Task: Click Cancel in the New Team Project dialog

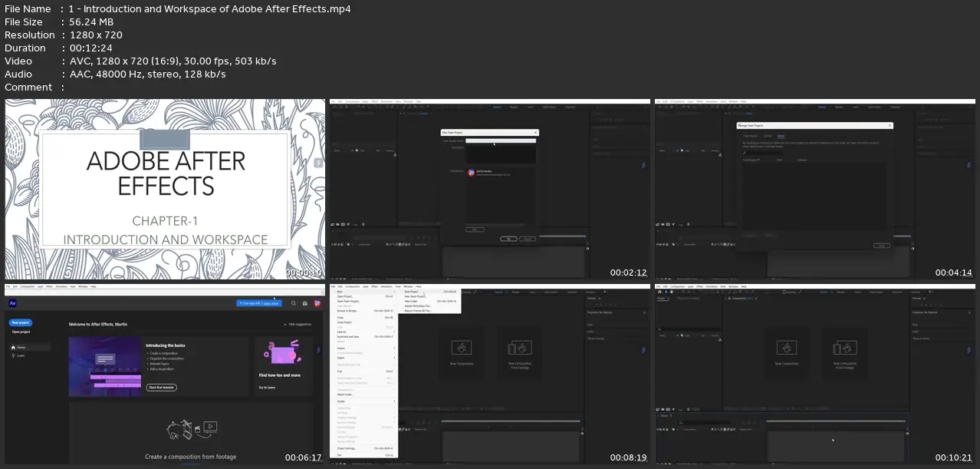Action: tap(528, 239)
